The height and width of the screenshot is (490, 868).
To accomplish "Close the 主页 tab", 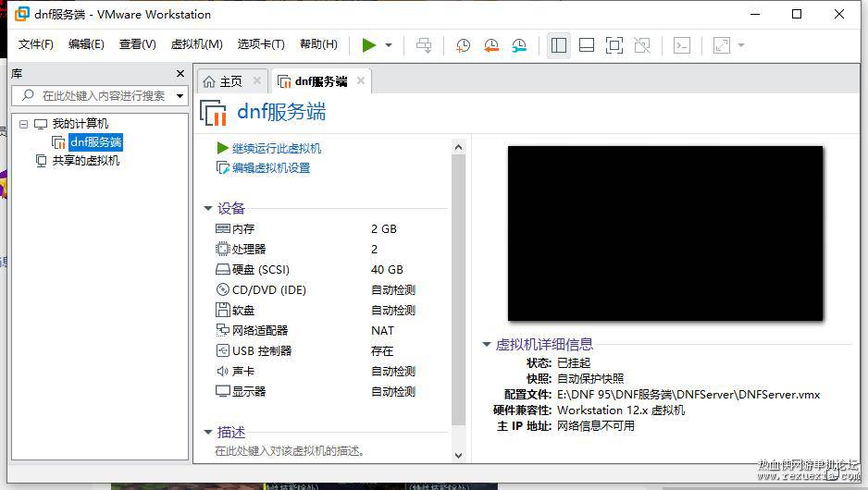I will tap(257, 80).
